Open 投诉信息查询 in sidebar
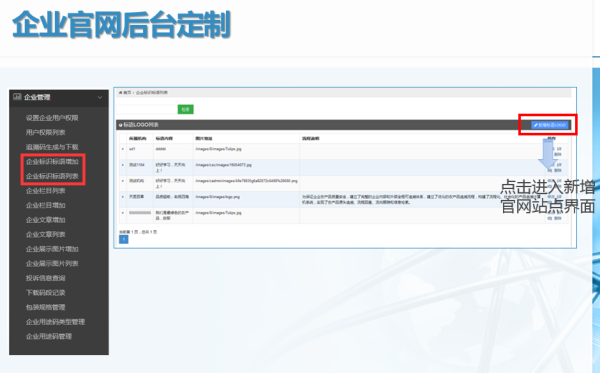 46,278
